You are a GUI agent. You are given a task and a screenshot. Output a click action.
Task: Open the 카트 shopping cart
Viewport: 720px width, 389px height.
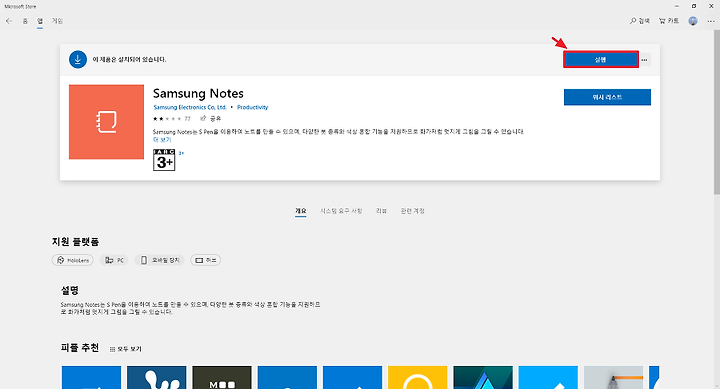tap(669, 21)
